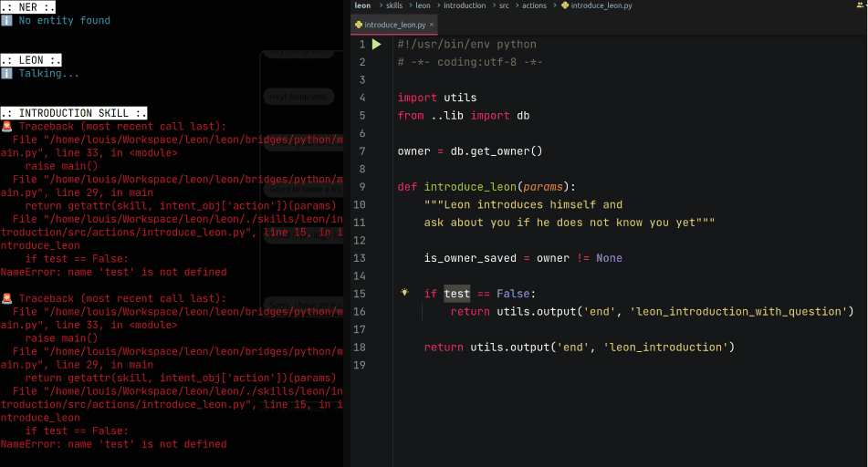Open the yellow lightbulb quick-fix on line 15
This screenshot has height=467, width=868.
click(x=404, y=292)
